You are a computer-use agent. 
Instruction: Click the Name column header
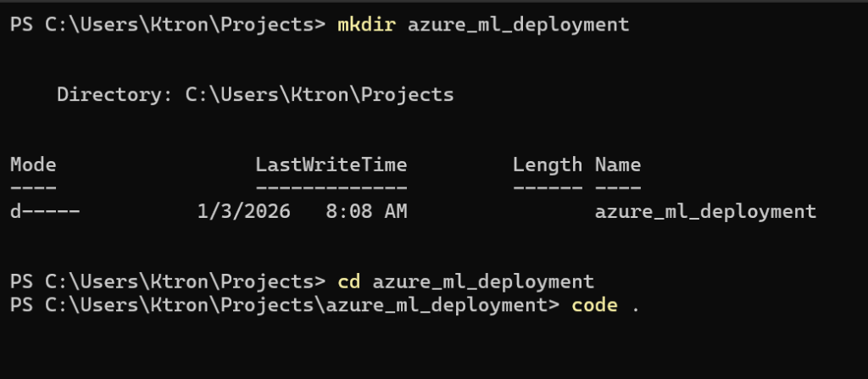[618, 164]
